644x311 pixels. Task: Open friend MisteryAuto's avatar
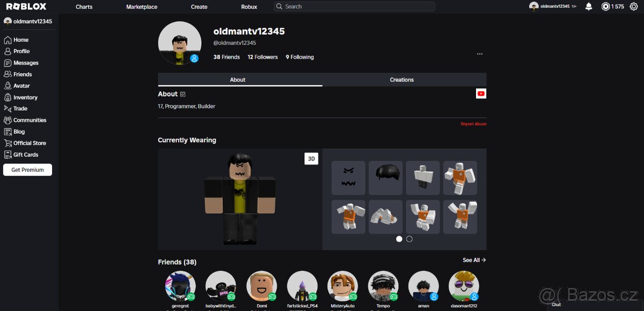pyautogui.click(x=343, y=286)
